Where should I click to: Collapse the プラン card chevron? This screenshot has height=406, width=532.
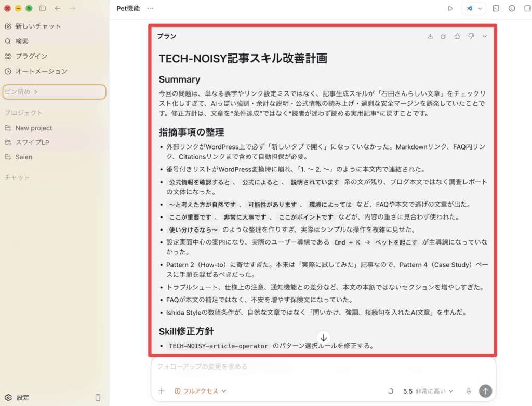coord(485,36)
